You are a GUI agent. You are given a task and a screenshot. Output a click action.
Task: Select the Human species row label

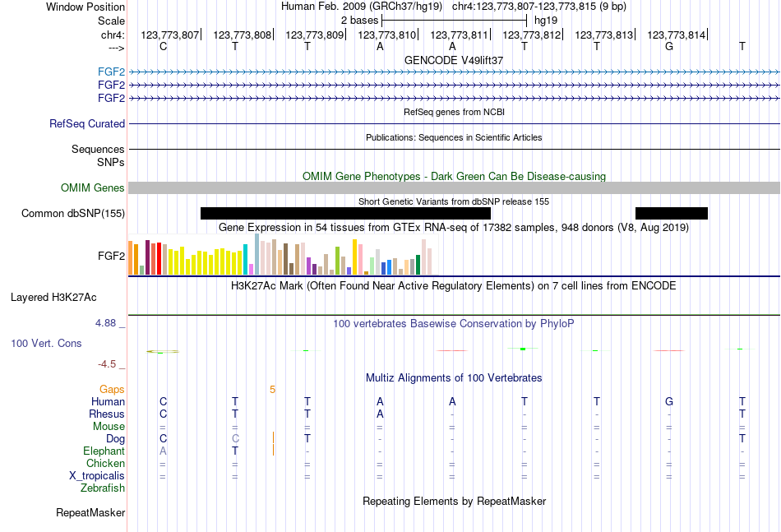tap(108, 401)
